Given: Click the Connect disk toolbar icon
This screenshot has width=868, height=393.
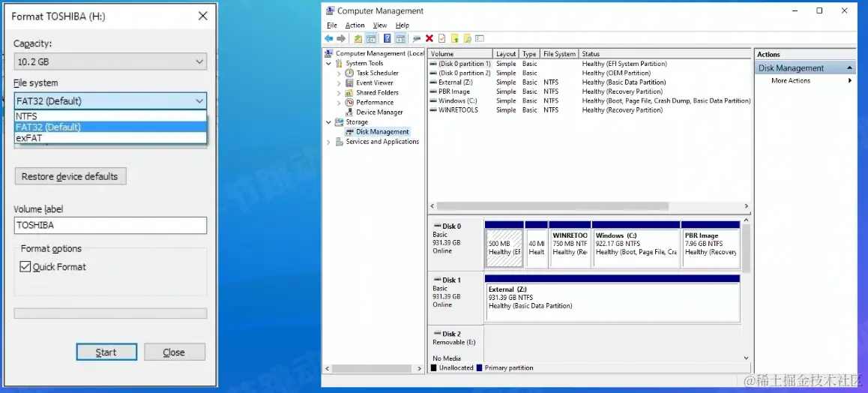Looking at the screenshot, I should point(416,38).
